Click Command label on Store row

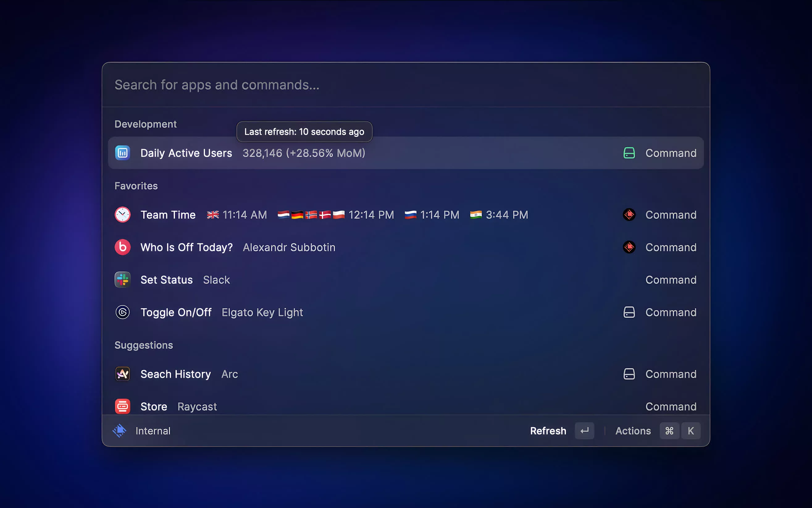(x=671, y=407)
